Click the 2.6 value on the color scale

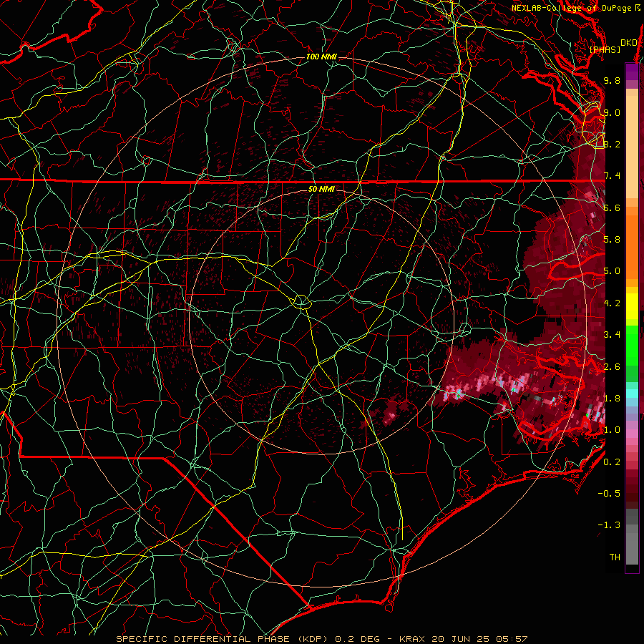click(612, 367)
